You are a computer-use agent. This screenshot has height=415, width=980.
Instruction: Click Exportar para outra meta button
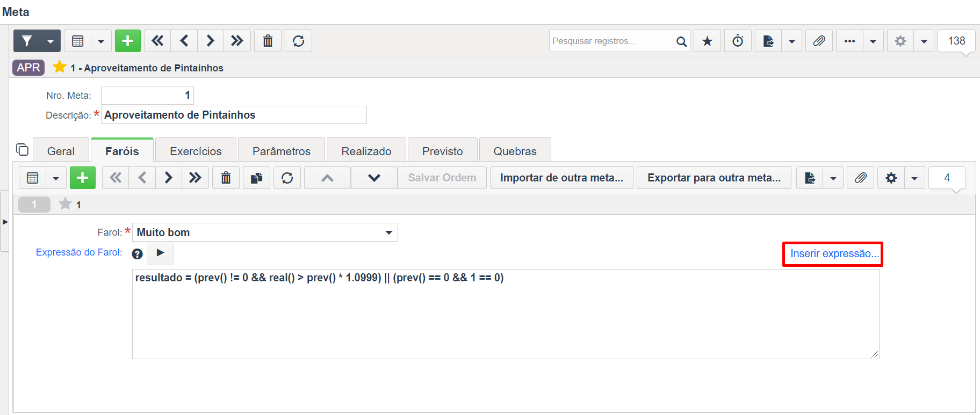[x=714, y=178]
